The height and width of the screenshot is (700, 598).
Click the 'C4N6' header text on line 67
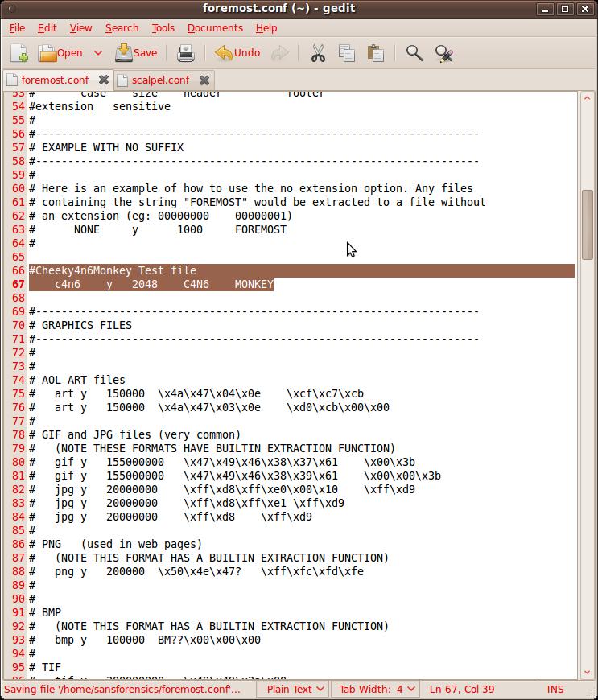point(196,284)
